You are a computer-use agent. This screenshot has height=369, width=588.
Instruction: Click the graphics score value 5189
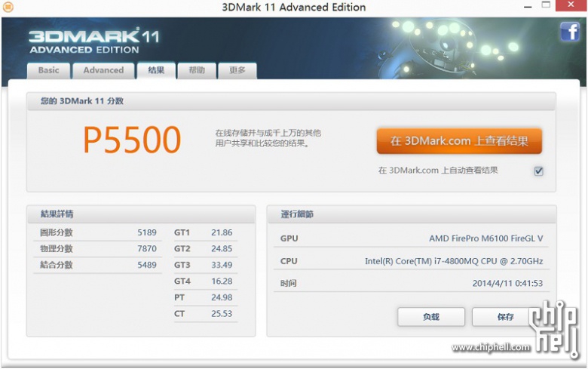147,232
